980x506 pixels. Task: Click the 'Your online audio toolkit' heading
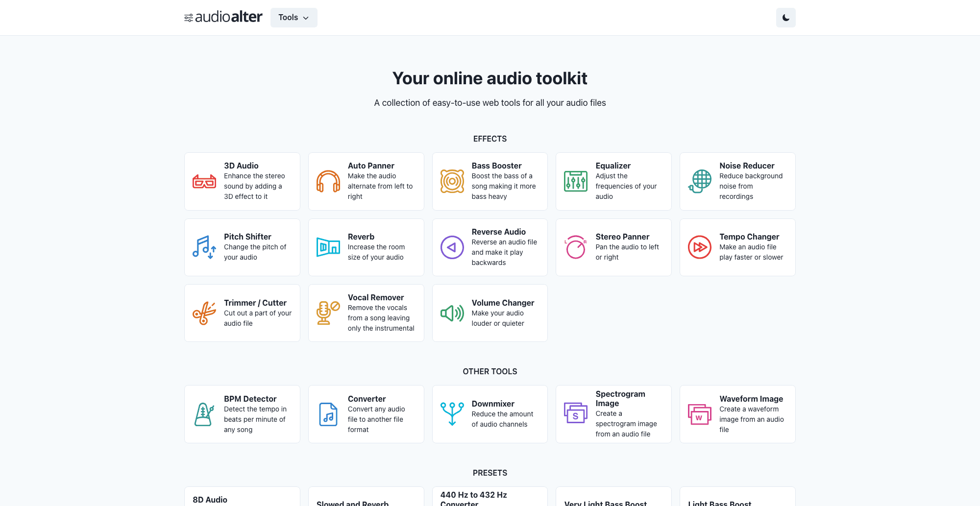click(490, 78)
